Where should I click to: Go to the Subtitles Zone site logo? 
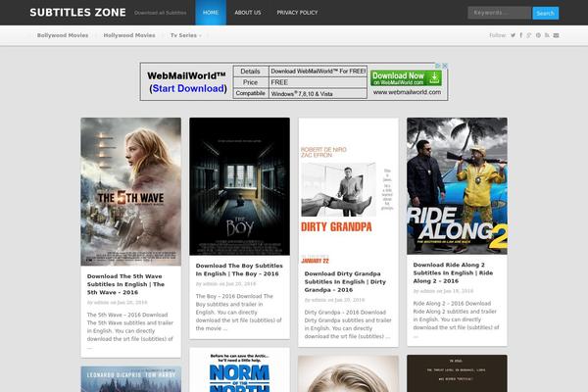click(77, 13)
